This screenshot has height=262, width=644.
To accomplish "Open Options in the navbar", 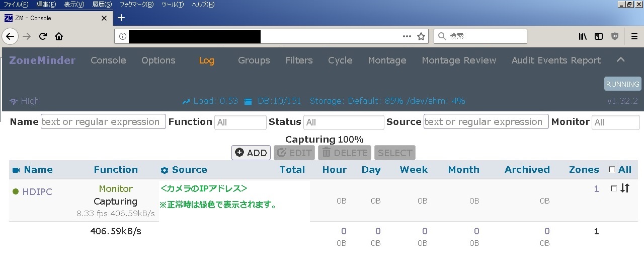I will pos(158,60).
